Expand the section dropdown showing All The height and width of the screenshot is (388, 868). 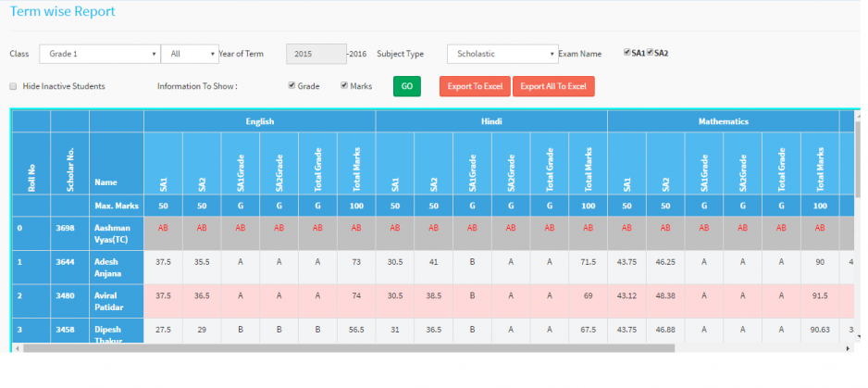(x=189, y=54)
